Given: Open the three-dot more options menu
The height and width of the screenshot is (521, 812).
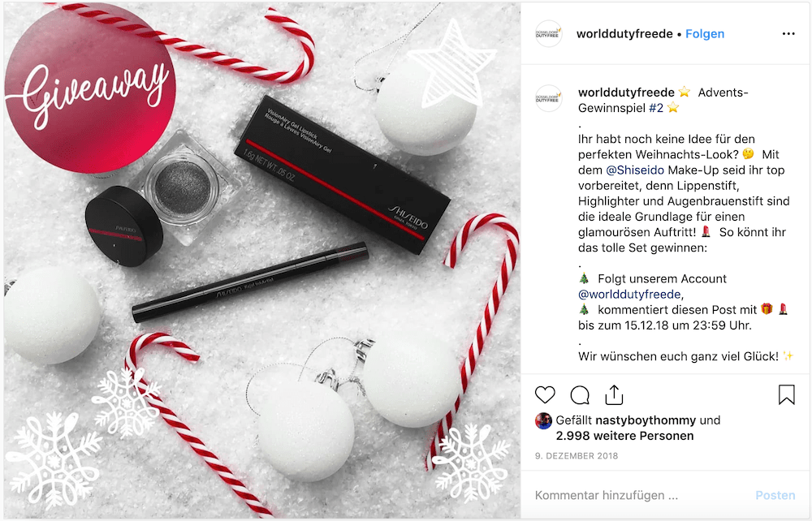Looking at the screenshot, I should pos(788,33).
